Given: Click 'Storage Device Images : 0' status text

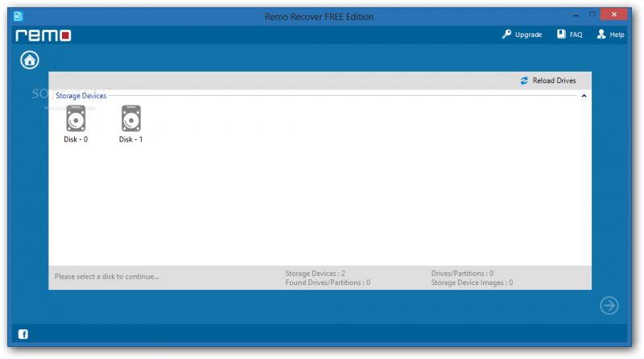Looking at the screenshot, I should pyautogui.click(x=472, y=283).
